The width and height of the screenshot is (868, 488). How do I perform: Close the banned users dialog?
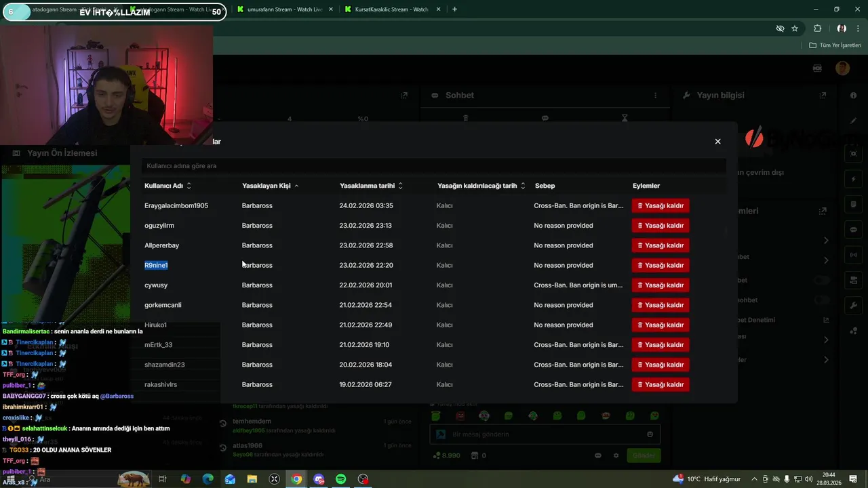click(x=717, y=142)
